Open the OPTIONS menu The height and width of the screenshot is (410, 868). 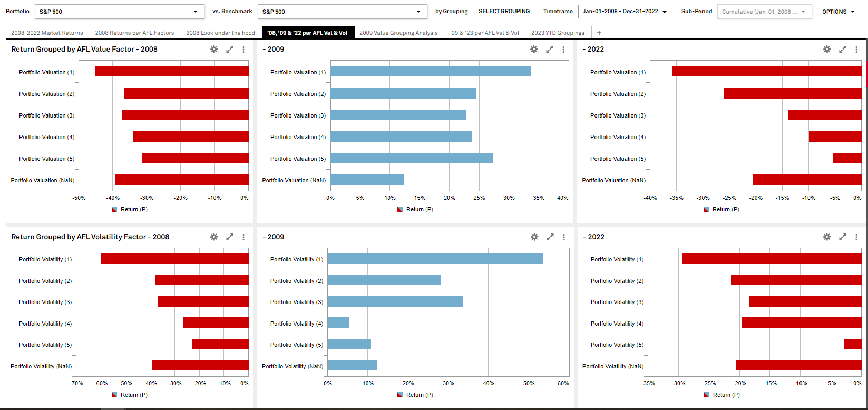point(838,12)
